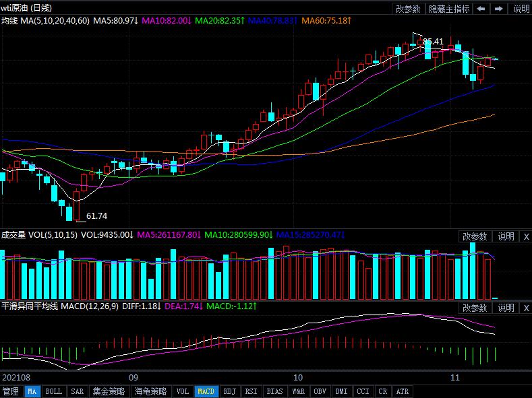532x398 pixels.
Task: Open the 管理 tab
Action: [11, 391]
